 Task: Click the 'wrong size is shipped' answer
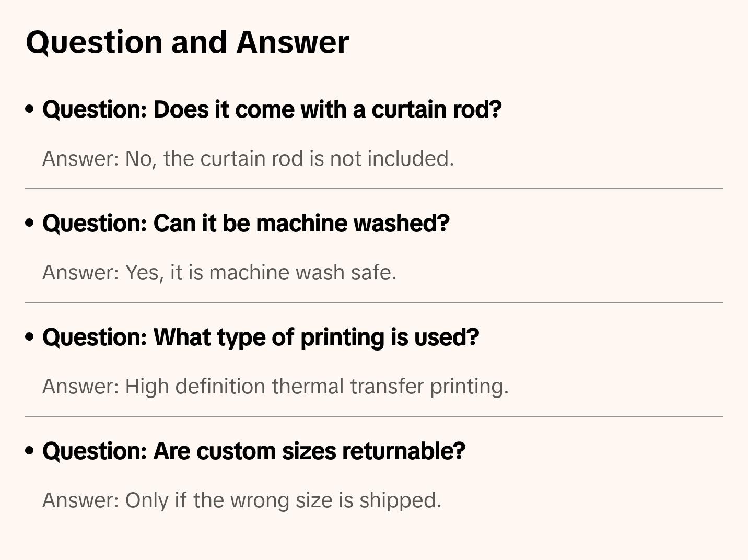pyautogui.click(x=242, y=500)
